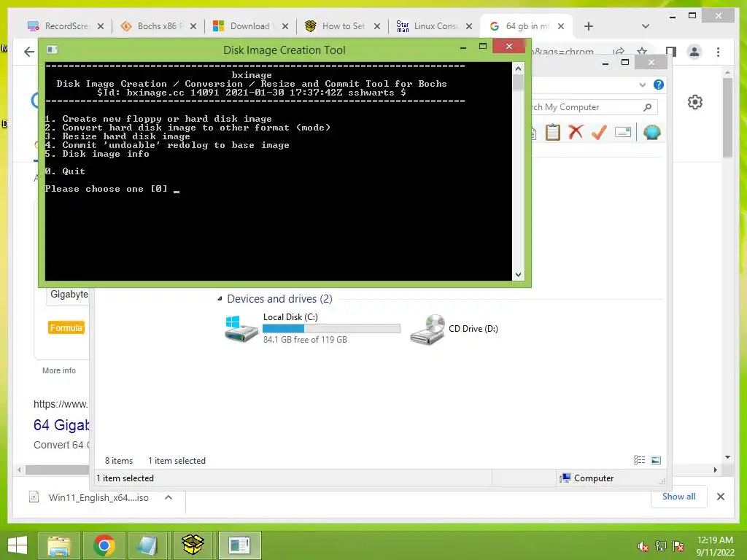Click 'Convert hard disk image' console line
This screenshot has height=560, width=747.
click(187, 127)
